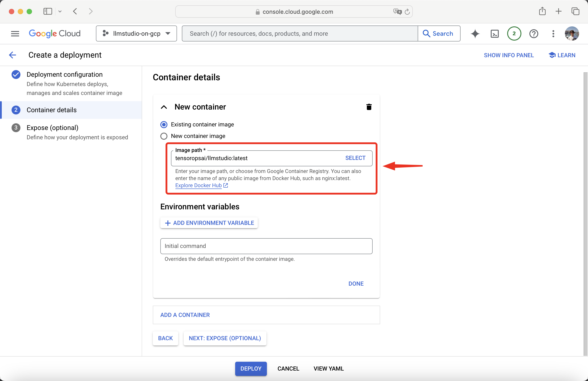The height and width of the screenshot is (381, 588).
Task: Click ADD ENVIRONMENT VARIABLE button
Action: [x=209, y=223]
